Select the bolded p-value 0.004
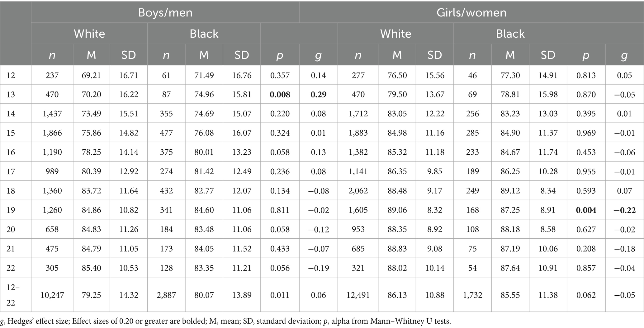 (x=586, y=210)
